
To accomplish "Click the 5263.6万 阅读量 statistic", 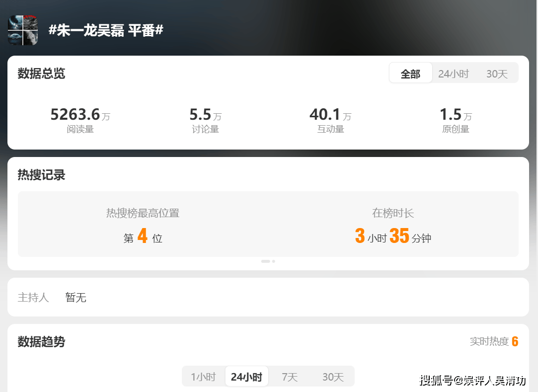I will pyautogui.click(x=80, y=120).
